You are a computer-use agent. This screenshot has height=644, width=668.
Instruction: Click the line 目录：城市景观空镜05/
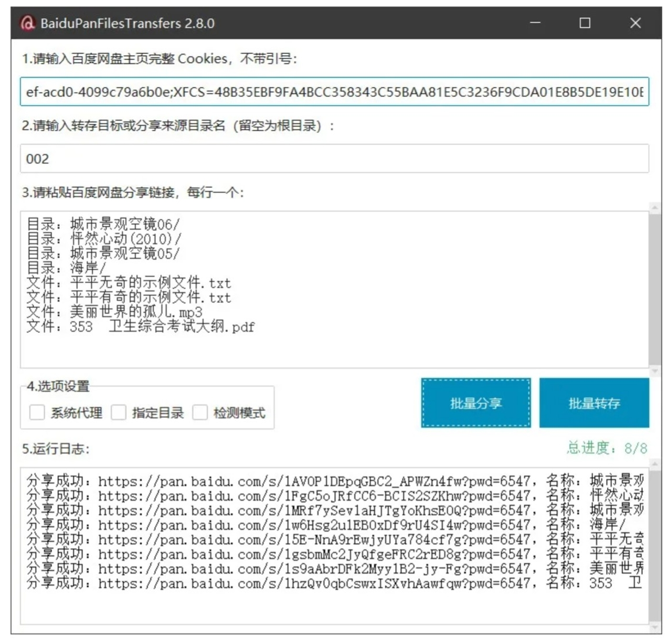coord(103,254)
